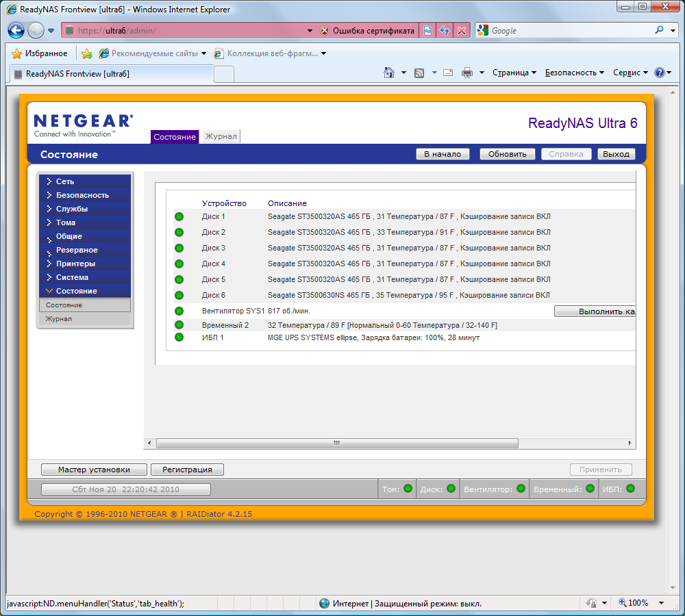The width and height of the screenshot is (685, 616).
Task: Expand the Сеть sidebar section
Action: (85, 181)
